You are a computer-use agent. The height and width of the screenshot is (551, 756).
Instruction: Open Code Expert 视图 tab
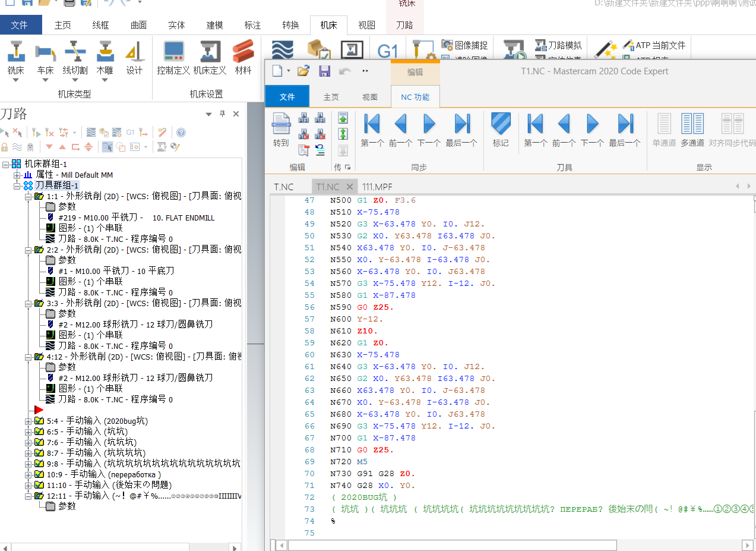(370, 97)
